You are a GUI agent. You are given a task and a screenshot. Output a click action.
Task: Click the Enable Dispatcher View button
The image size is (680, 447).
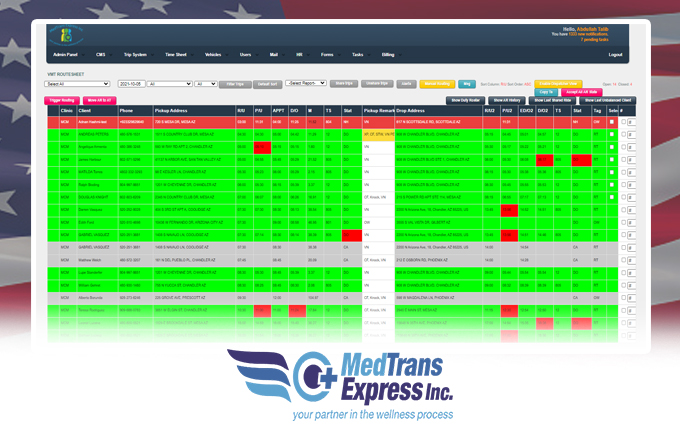(x=558, y=84)
